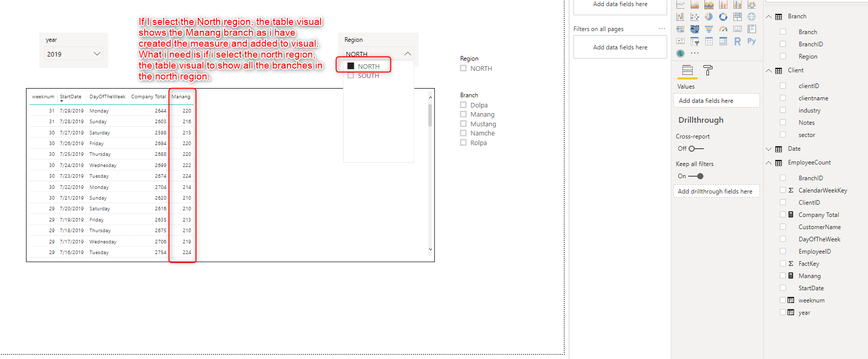
Task: Check the CustomerName field
Action: pos(783,227)
